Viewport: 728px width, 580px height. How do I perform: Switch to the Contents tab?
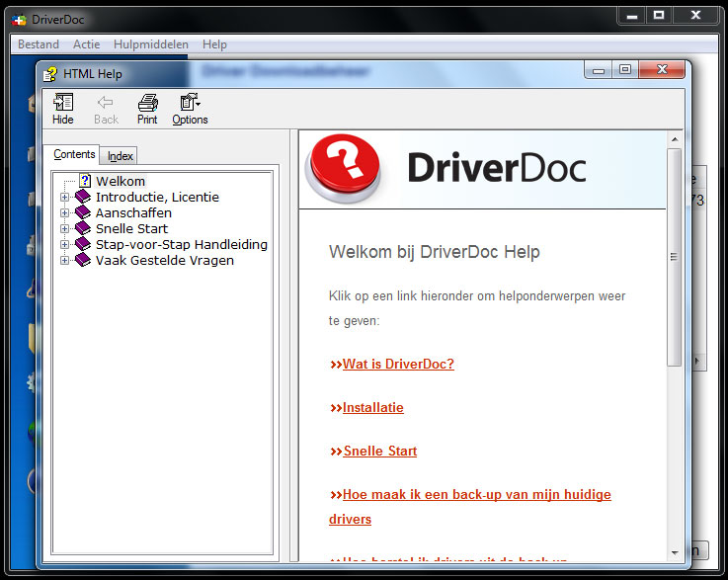74,154
